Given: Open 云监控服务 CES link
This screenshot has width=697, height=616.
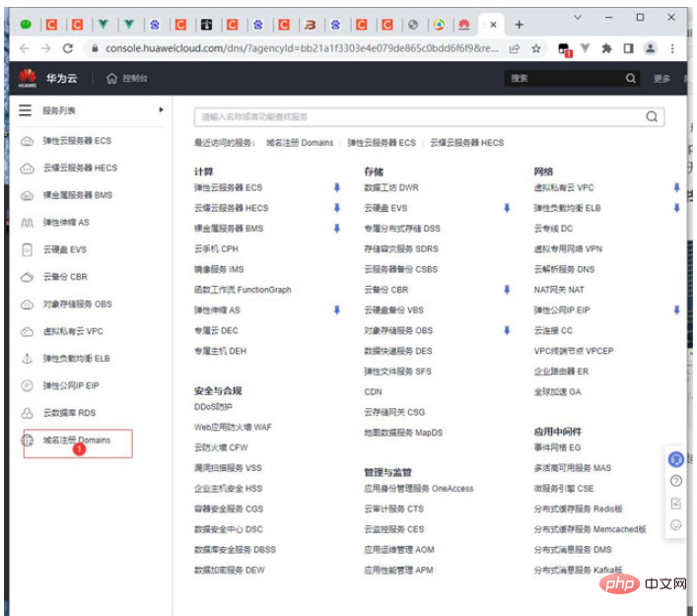Looking at the screenshot, I should pos(393,529).
